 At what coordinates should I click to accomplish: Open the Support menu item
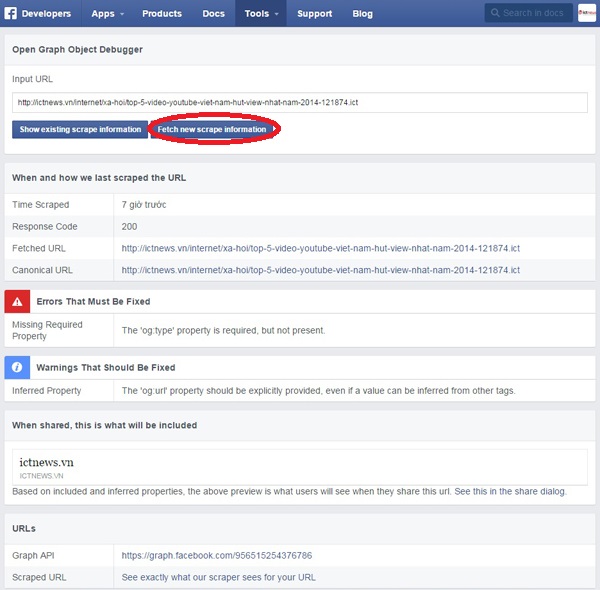point(315,13)
